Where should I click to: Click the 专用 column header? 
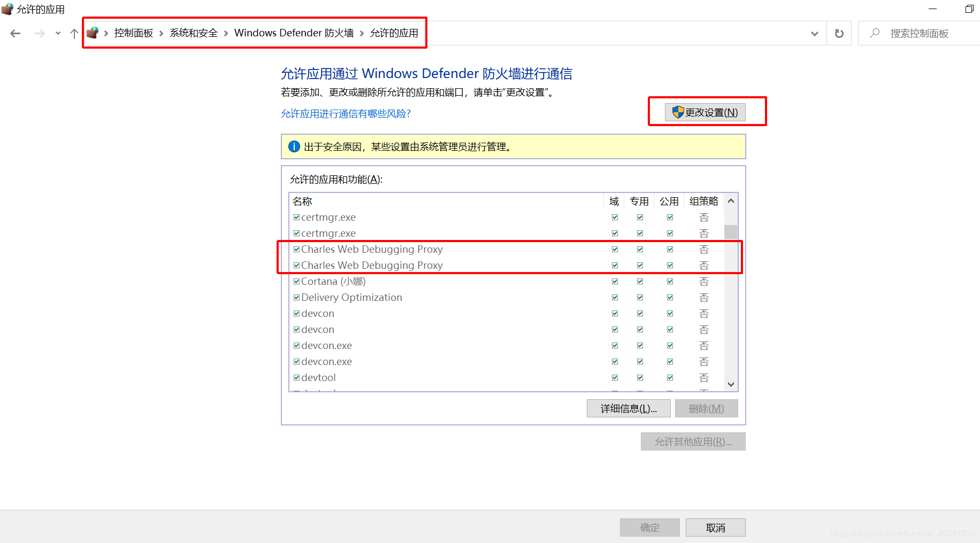click(639, 201)
